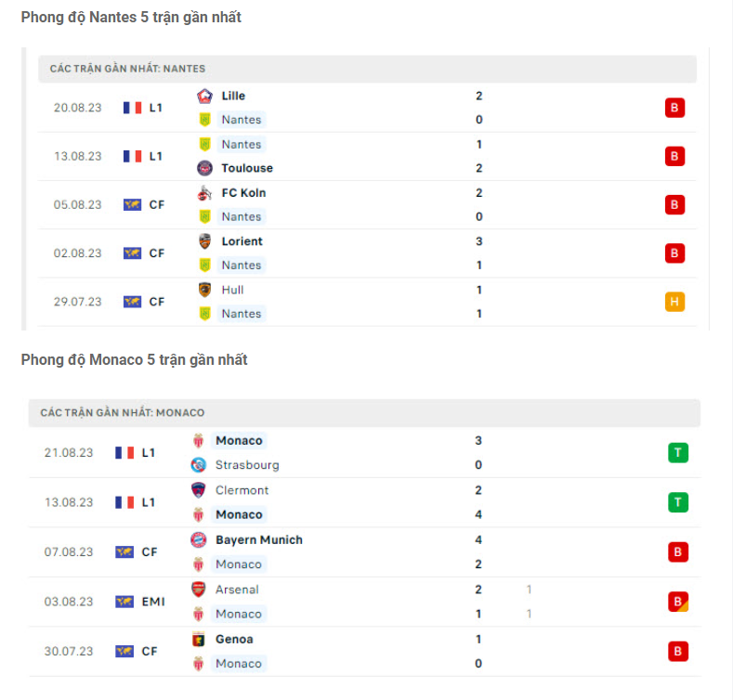Select the Nantes recent matches header
Viewport: 733px width, 700px height.
[x=128, y=69]
